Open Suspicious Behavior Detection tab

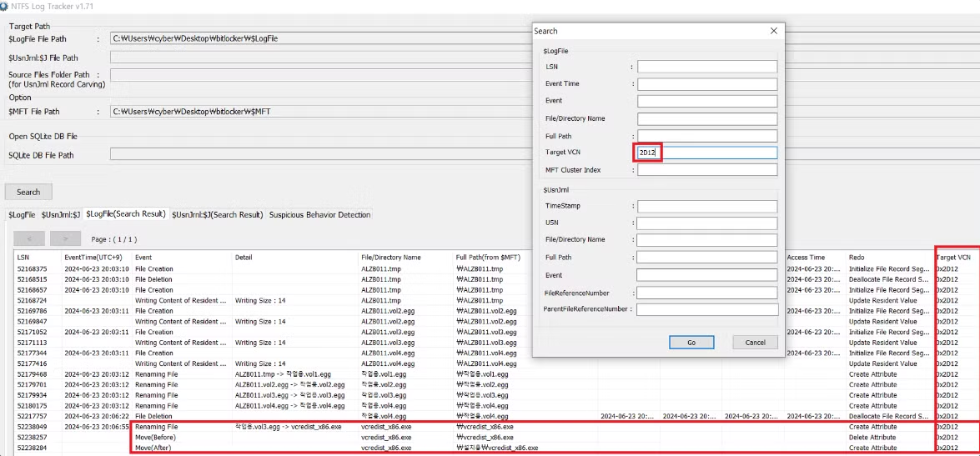pyautogui.click(x=319, y=215)
